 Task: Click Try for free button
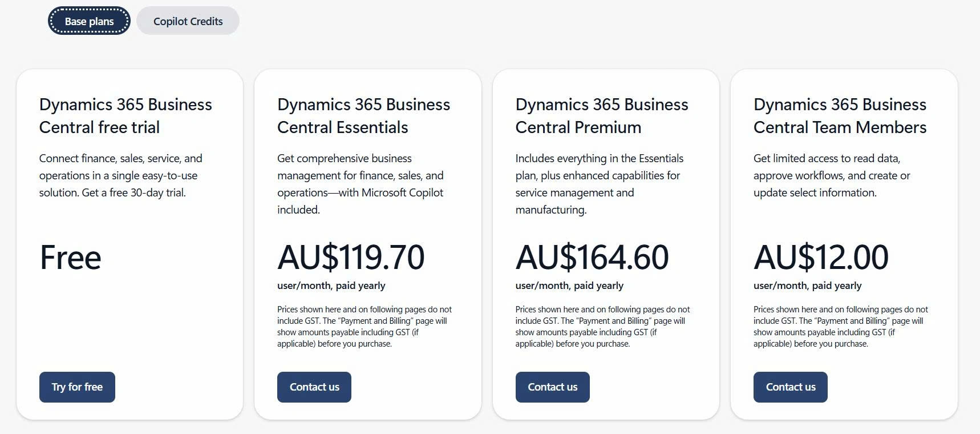(x=77, y=387)
